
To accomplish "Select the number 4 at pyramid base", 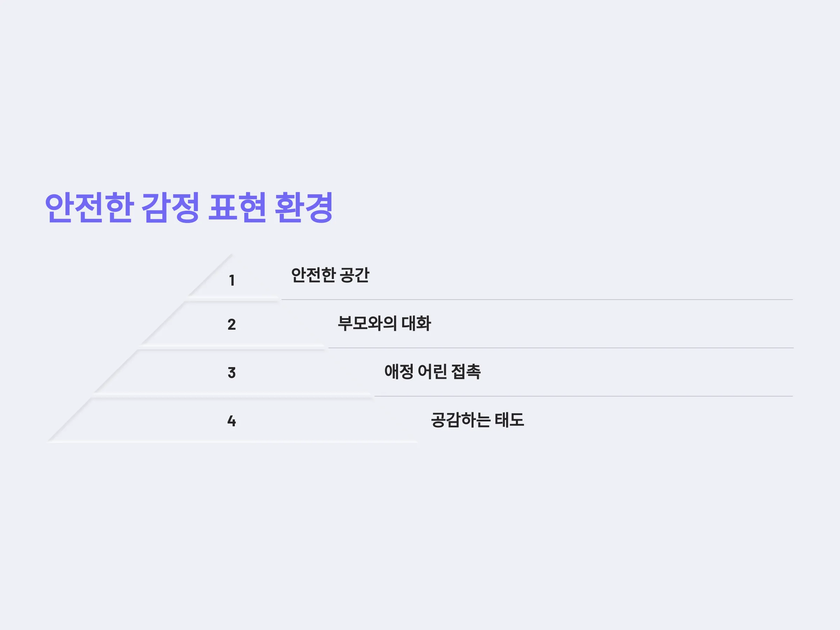I will point(232,421).
